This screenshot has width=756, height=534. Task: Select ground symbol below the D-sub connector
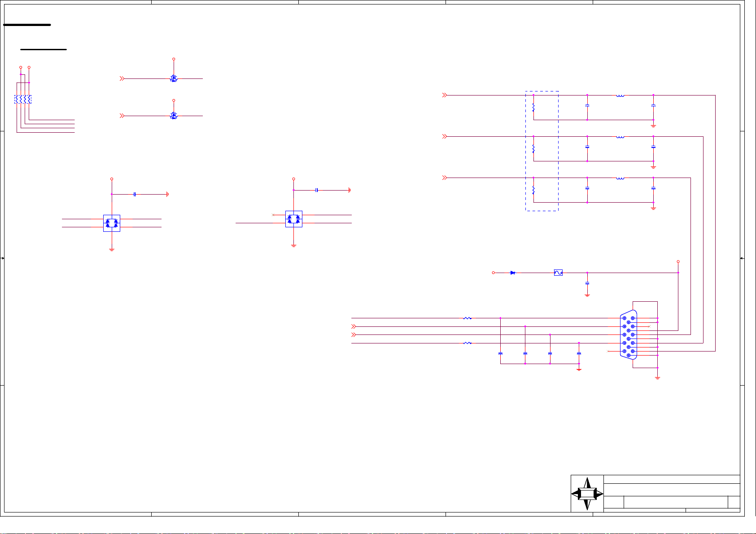[x=658, y=378]
